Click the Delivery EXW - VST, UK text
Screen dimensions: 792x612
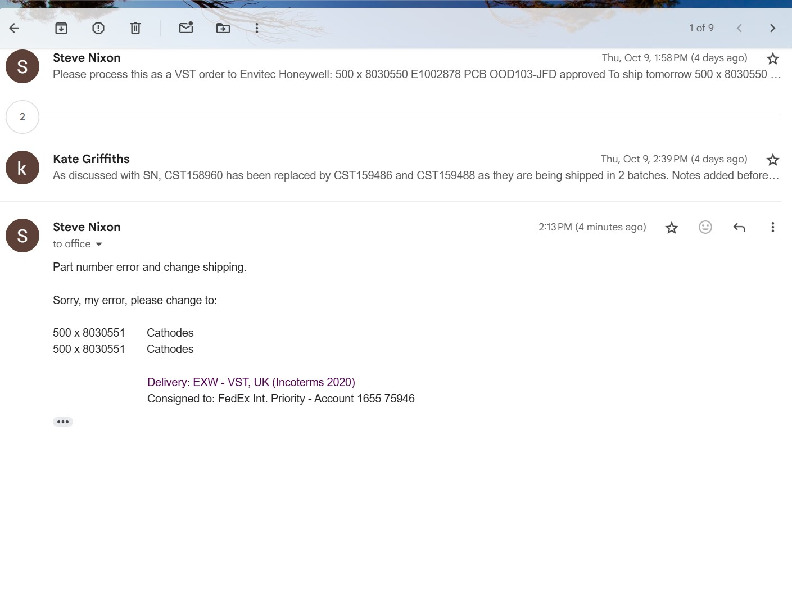click(251, 382)
